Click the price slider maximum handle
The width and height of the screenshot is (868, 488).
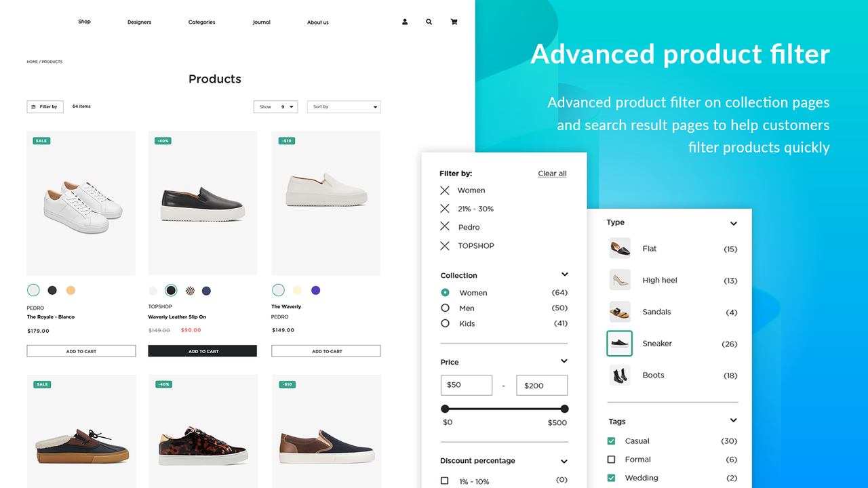564,409
